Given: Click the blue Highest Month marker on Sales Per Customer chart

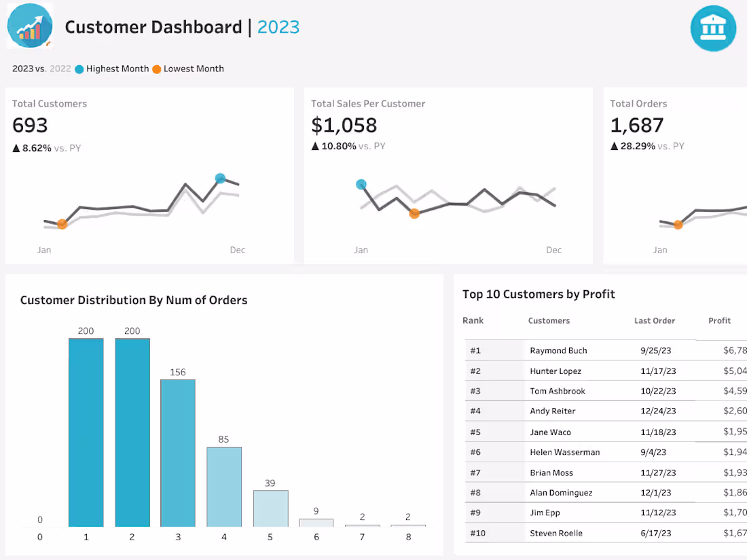Looking at the screenshot, I should click(361, 184).
